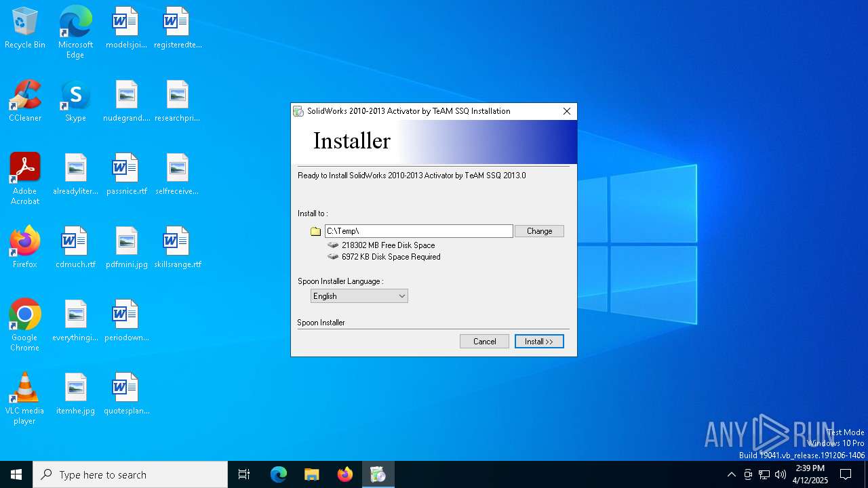Open Adobe Acrobat desktop shortcut
Viewport: 868px width, 488px height.
coord(25,179)
